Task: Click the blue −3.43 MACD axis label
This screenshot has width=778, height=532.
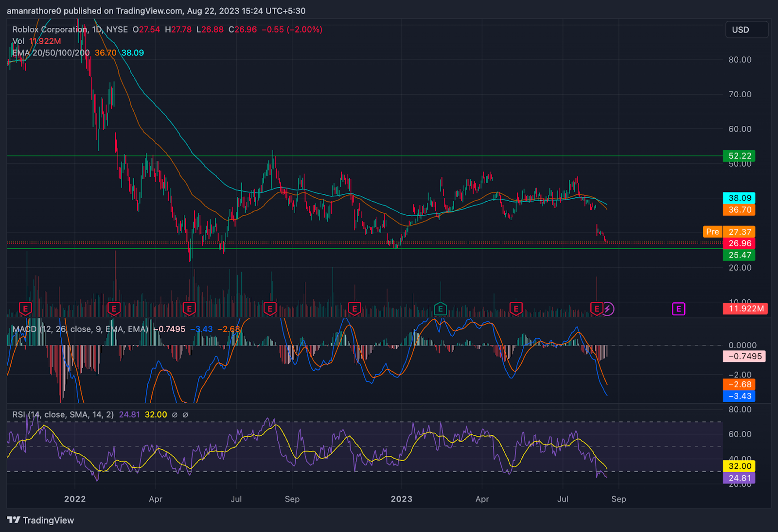Action: 739,396
